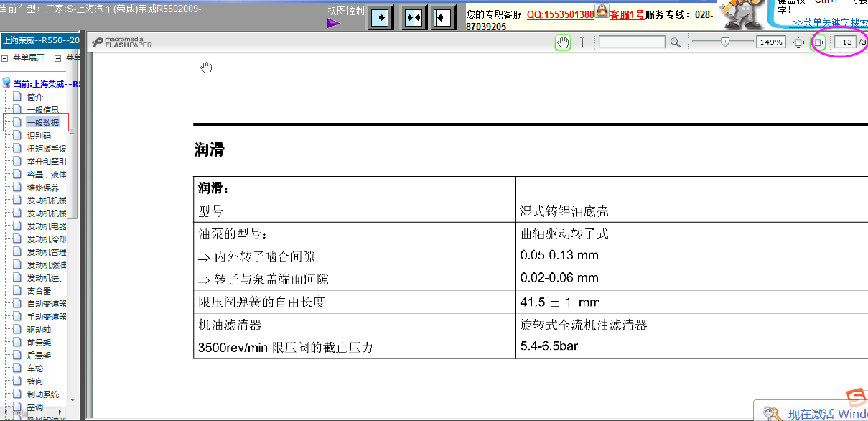Open the 制动系统 tree item
868x421 pixels.
(x=43, y=394)
